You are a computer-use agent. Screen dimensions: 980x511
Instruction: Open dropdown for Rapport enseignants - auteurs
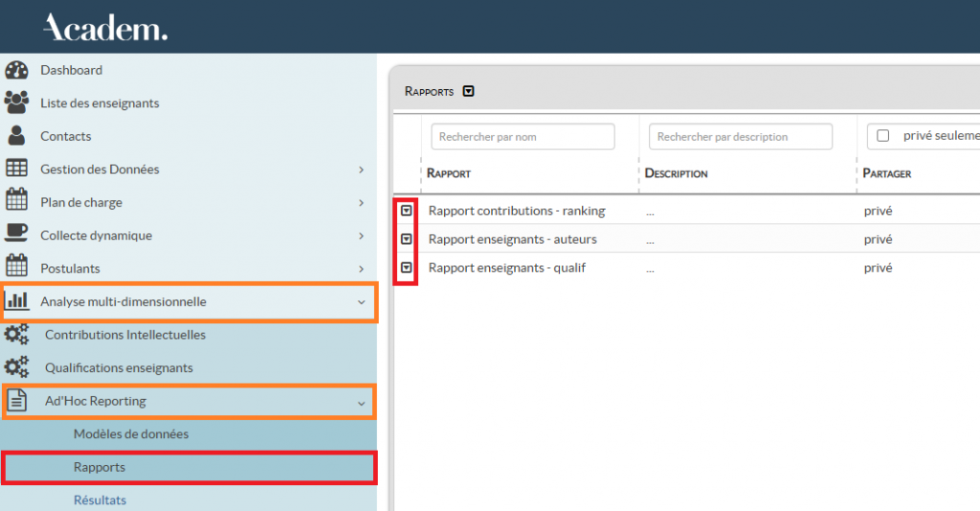(407, 239)
